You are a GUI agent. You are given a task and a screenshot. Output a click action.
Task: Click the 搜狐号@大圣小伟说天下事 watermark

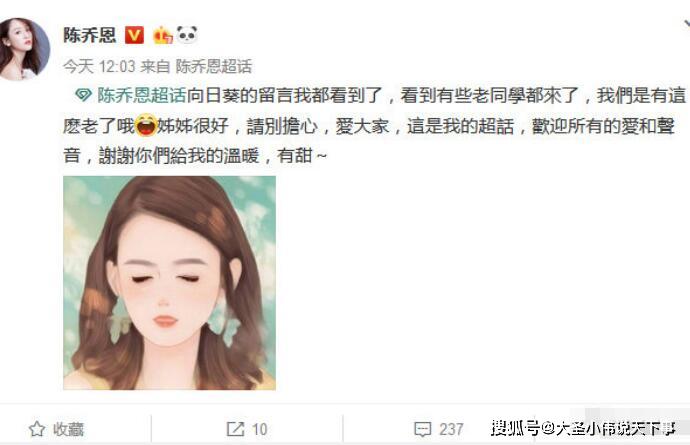(584, 428)
